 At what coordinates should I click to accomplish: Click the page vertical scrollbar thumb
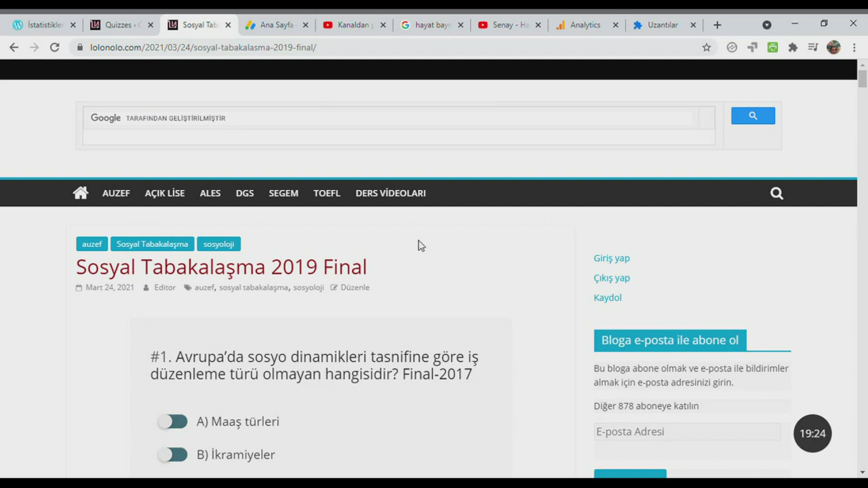point(862,79)
